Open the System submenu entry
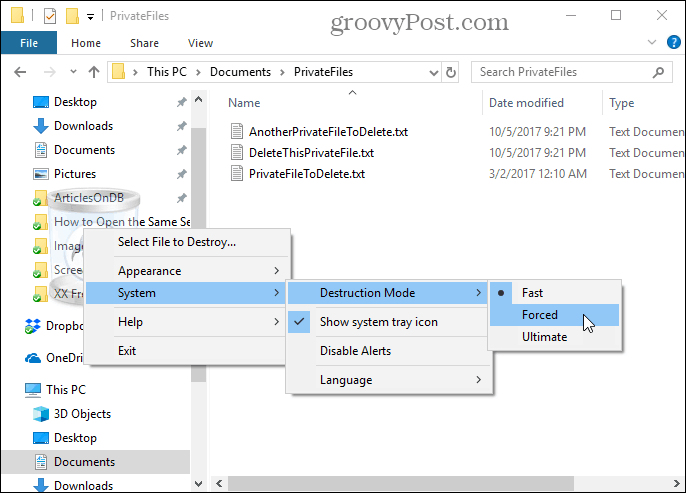The height and width of the screenshot is (493, 686). click(x=188, y=293)
